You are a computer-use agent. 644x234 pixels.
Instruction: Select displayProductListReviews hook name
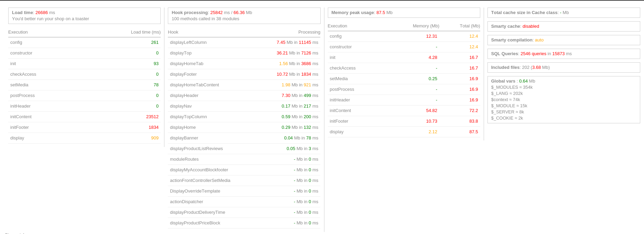pyautogui.click(x=196, y=149)
